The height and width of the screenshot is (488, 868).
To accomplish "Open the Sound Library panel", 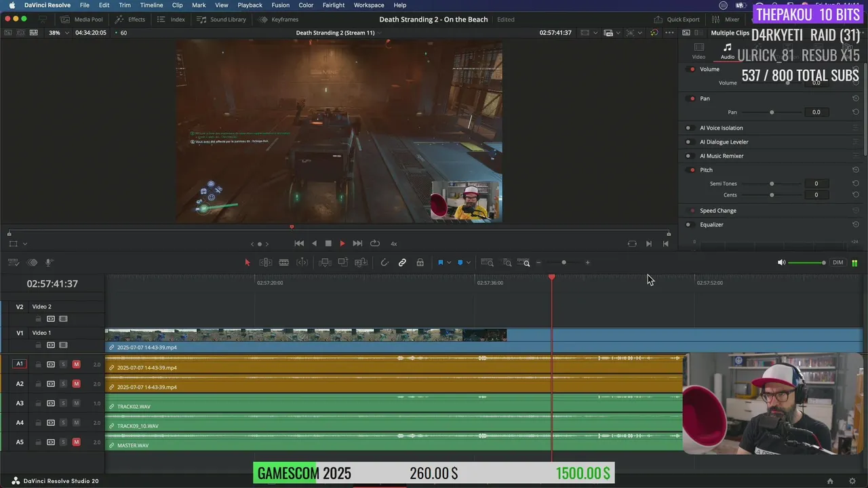I will pyautogui.click(x=222, y=19).
